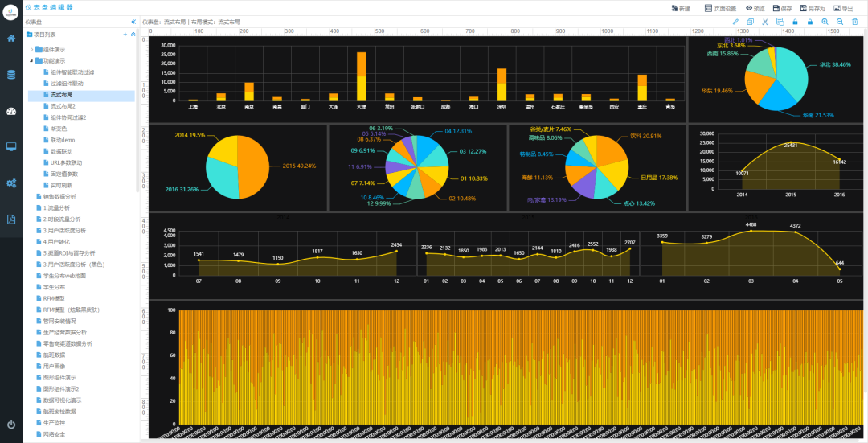The height and width of the screenshot is (443, 868).
Task: Cut the selected component with scissors
Action: click(765, 22)
